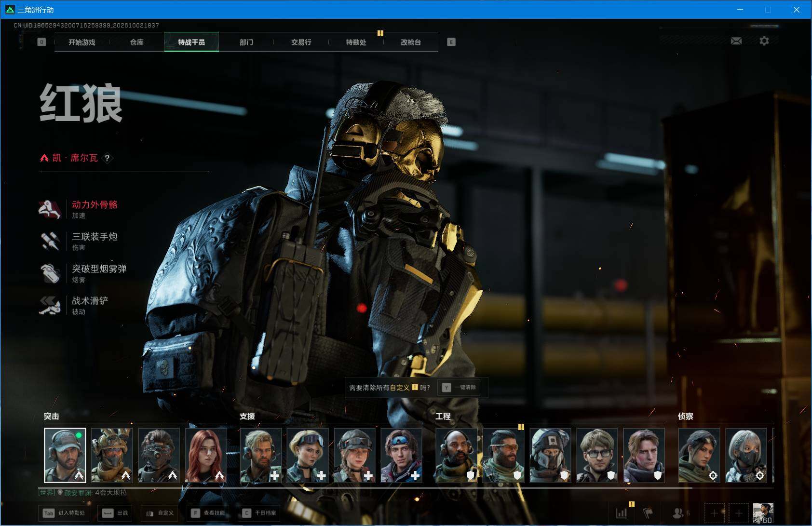Click the 一键清除 button
812x526 pixels.
pos(460,388)
